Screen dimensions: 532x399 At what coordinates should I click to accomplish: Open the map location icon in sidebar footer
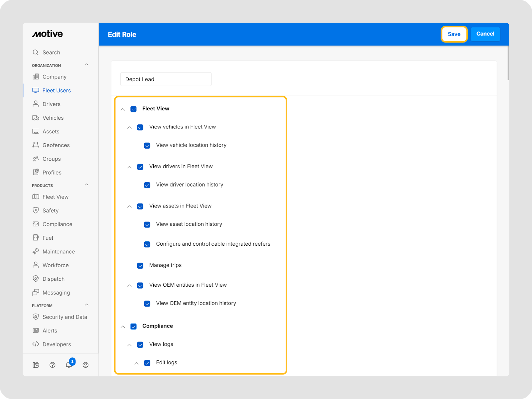pos(36,365)
